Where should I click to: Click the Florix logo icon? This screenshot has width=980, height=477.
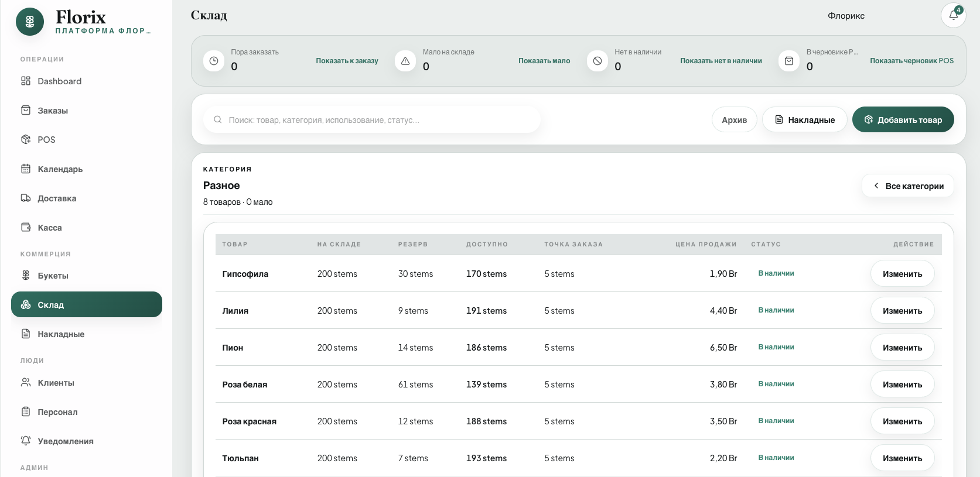coord(30,22)
